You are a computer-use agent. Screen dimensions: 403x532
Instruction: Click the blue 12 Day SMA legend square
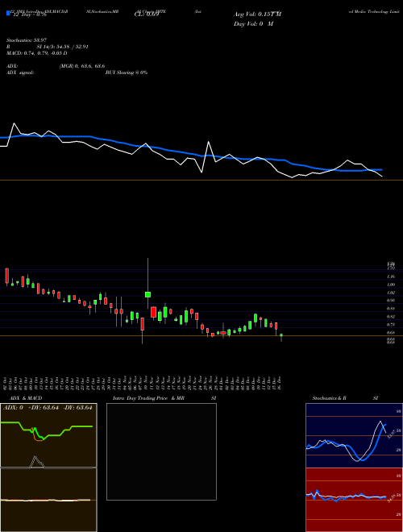coord(8,14)
